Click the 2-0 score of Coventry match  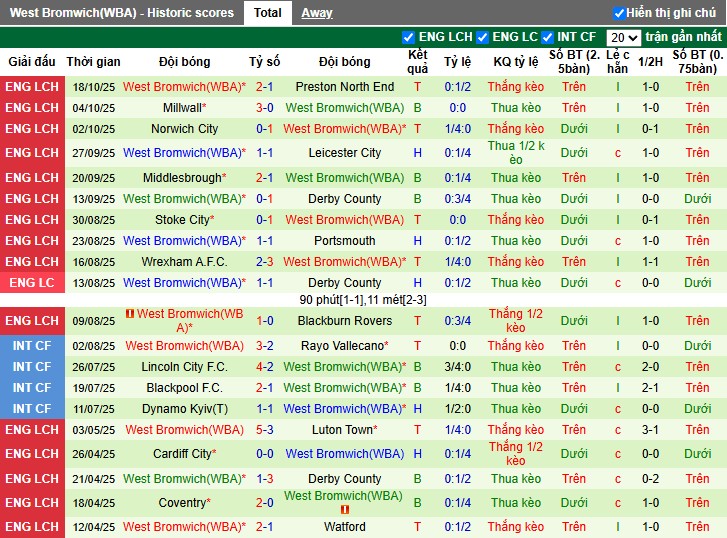click(x=264, y=503)
